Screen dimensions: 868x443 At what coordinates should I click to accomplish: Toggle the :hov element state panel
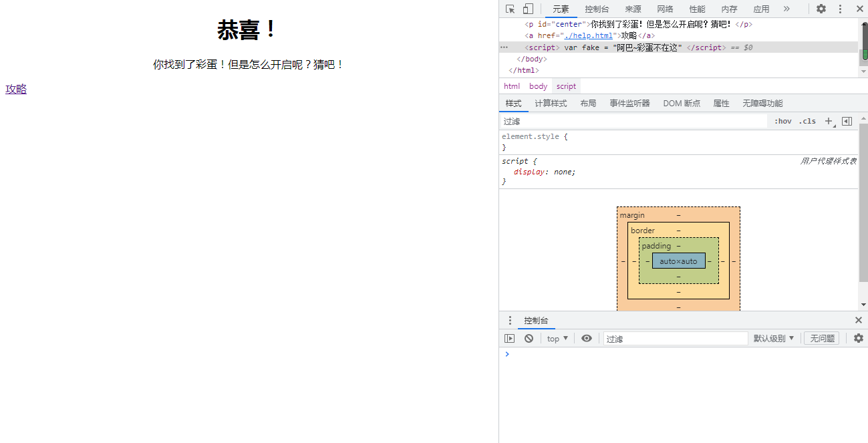pos(782,121)
